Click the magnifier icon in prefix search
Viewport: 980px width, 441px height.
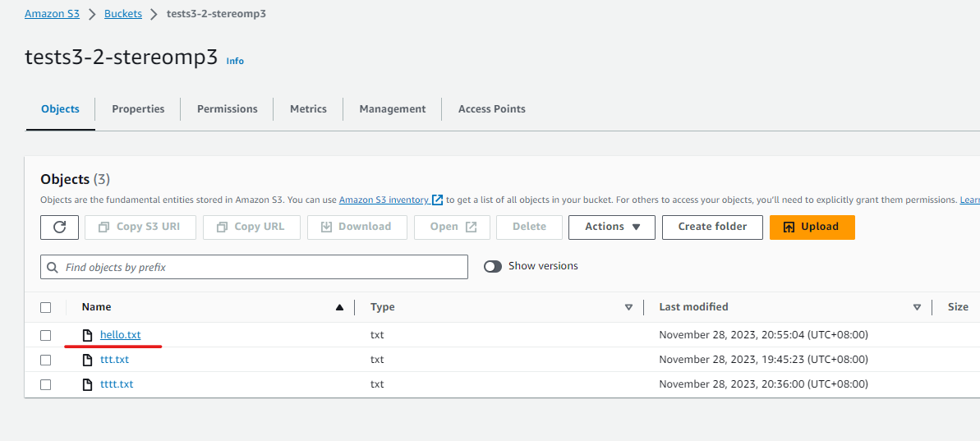point(53,267)
